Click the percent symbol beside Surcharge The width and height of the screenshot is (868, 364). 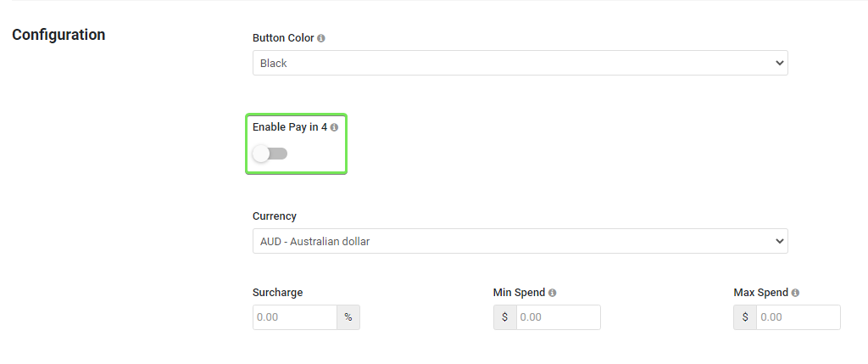348,317
